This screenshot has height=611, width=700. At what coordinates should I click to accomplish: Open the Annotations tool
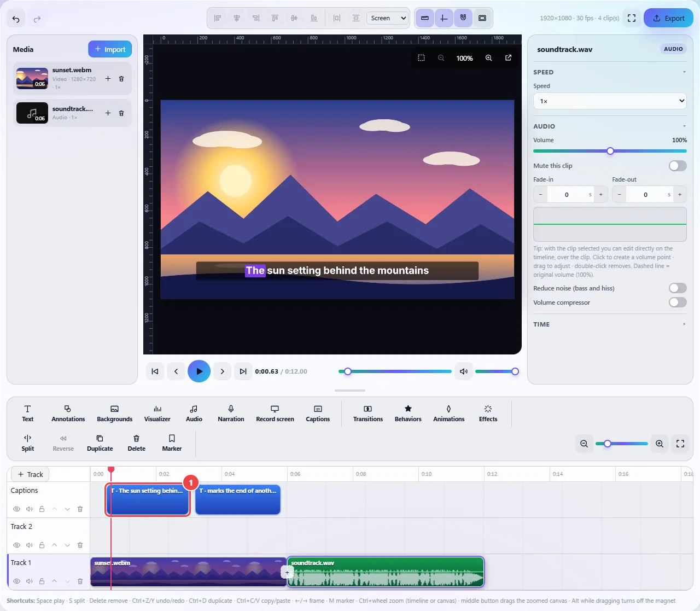(x=68, y=414)
